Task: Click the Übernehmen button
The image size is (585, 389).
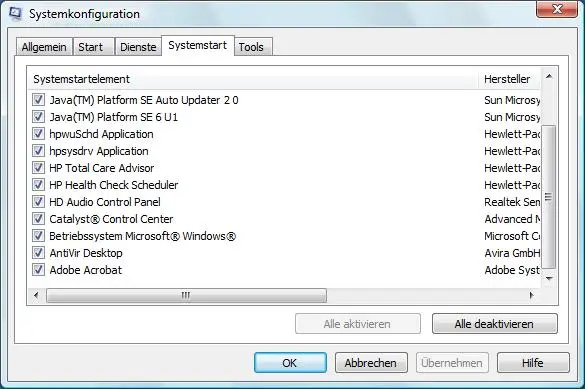Action: pos(452,363)
